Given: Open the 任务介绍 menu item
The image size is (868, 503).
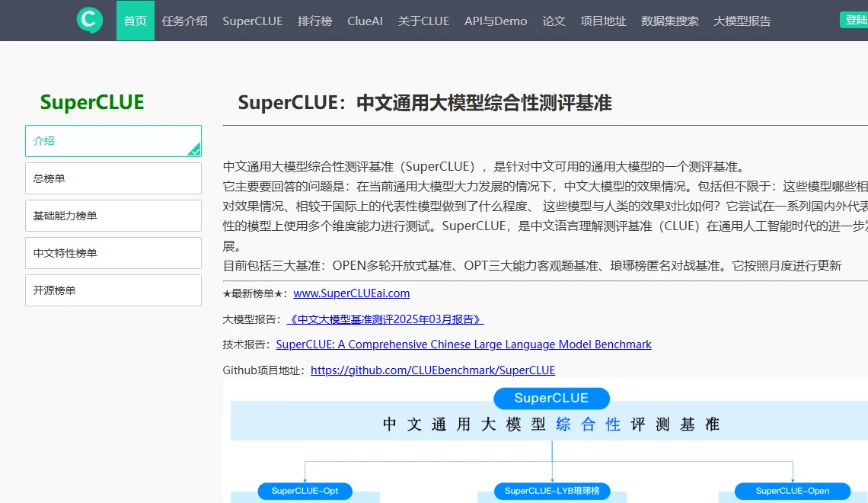Looking at the screenshot, I should point(184,21).
